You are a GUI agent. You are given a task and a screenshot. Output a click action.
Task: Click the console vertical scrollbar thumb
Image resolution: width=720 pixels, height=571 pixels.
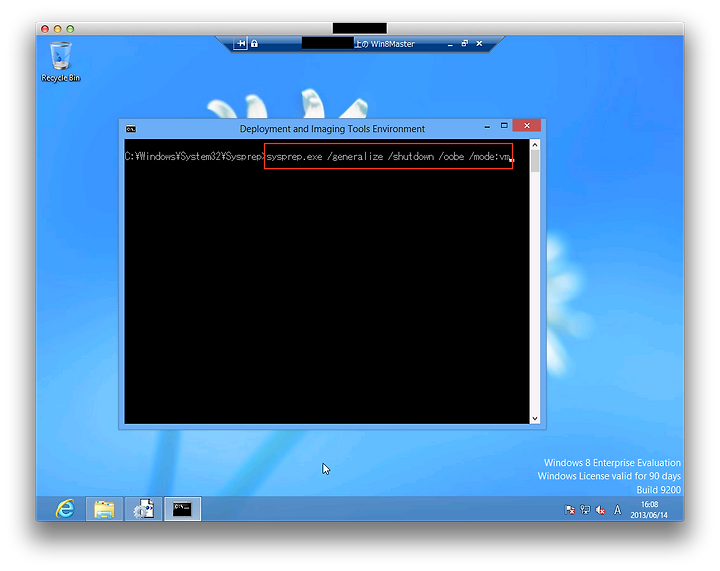pyautogui.click(x=535, y=161)
